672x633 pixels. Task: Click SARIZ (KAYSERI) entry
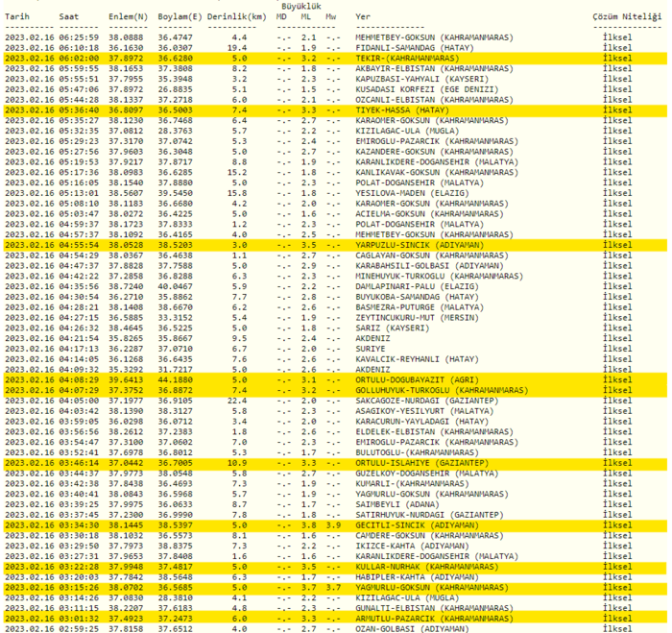(392, 329)
